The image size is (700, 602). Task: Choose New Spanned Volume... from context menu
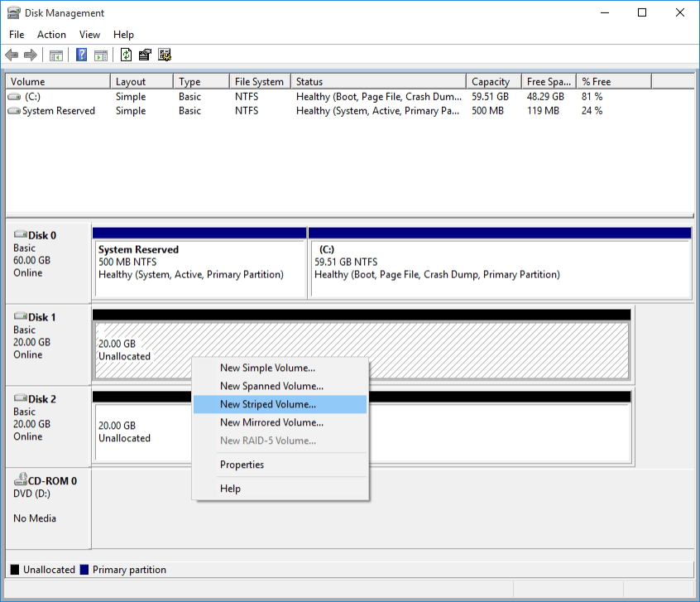pyautogui.click(x=280, y=386)
